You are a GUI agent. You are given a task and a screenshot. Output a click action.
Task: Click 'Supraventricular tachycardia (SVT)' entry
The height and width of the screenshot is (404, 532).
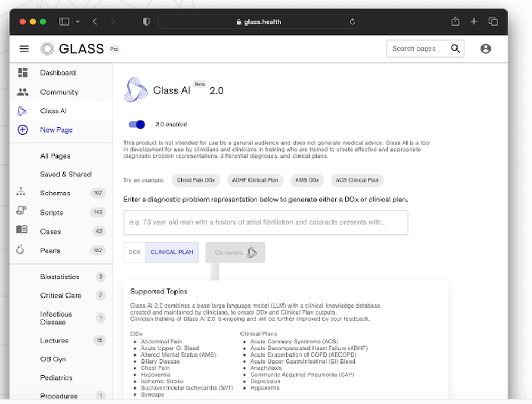187,387
